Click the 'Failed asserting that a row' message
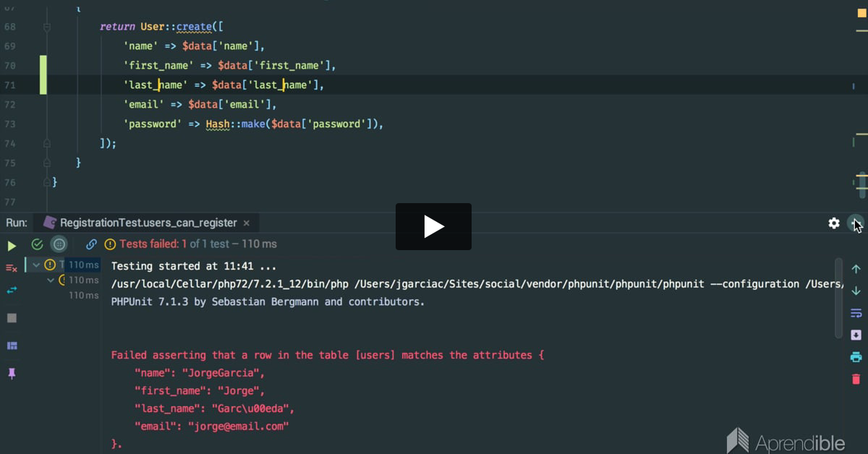868x454 pixels. click(x=327, y=356)
